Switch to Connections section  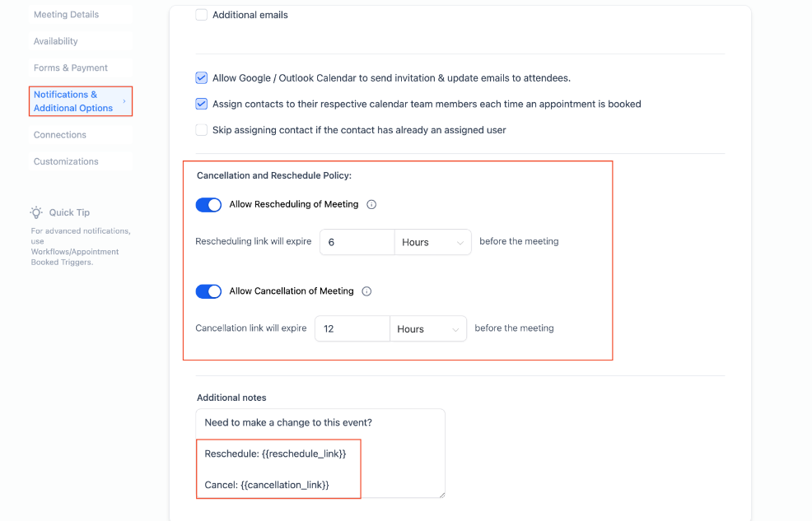pyautogui.click(x=60, y=135)
